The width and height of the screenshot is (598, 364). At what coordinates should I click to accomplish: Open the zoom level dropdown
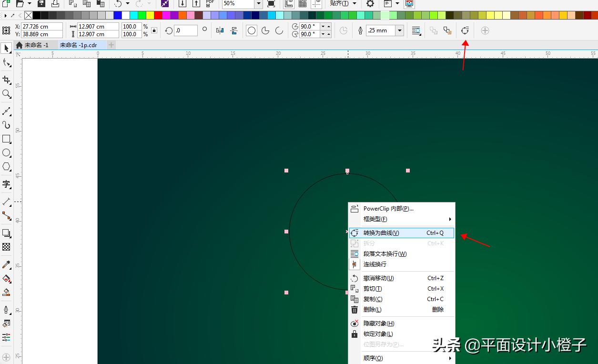(x=257, y=4)
